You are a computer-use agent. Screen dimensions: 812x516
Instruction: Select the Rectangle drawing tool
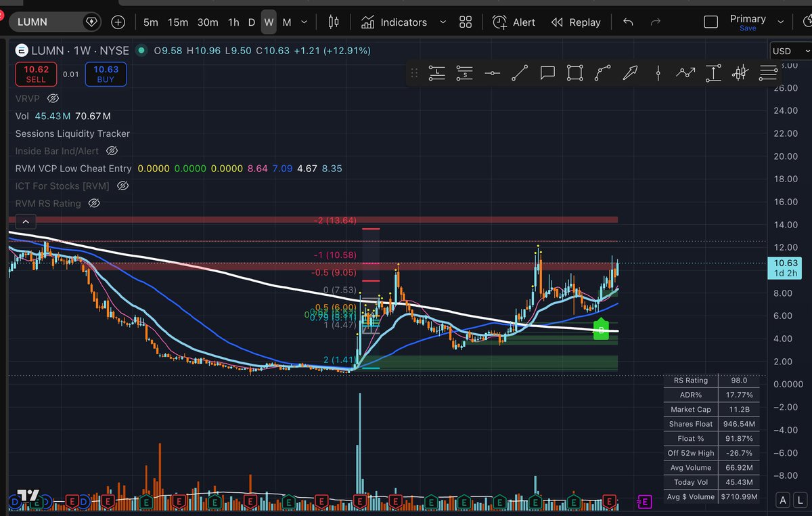pos(574,73)
